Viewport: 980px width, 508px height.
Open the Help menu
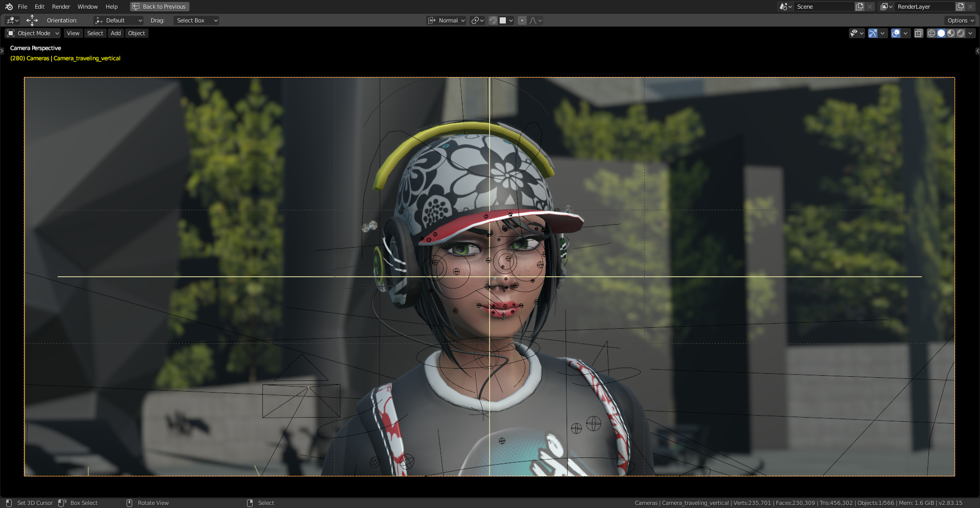point(111,7)
